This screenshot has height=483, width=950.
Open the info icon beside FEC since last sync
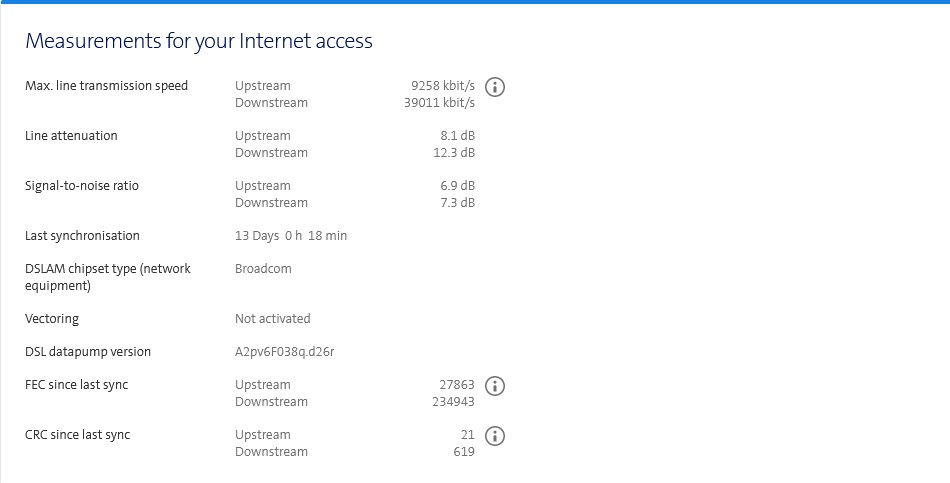494,386
